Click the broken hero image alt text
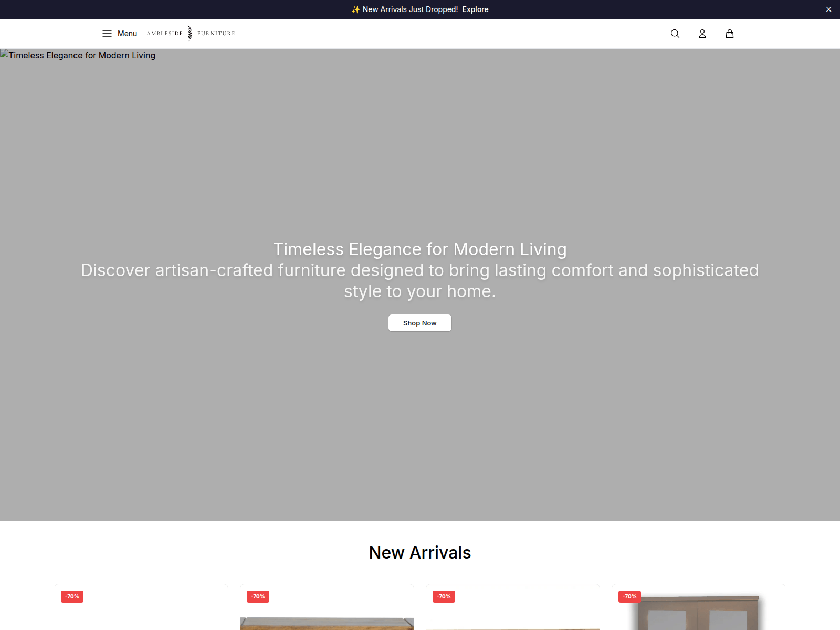The width and height of the screenshot is (840, 630). 78,55
